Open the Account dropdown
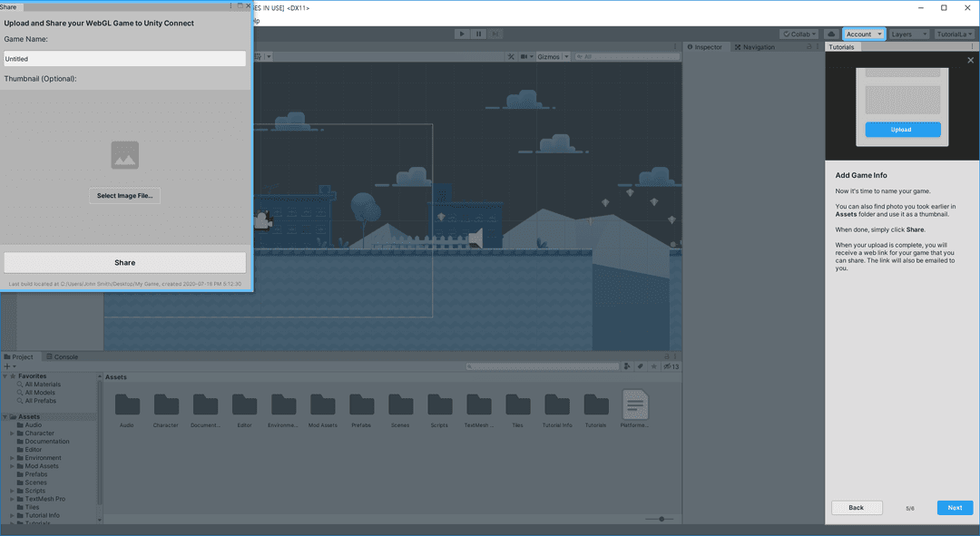The image size is (980, 536). click(864, 34)
